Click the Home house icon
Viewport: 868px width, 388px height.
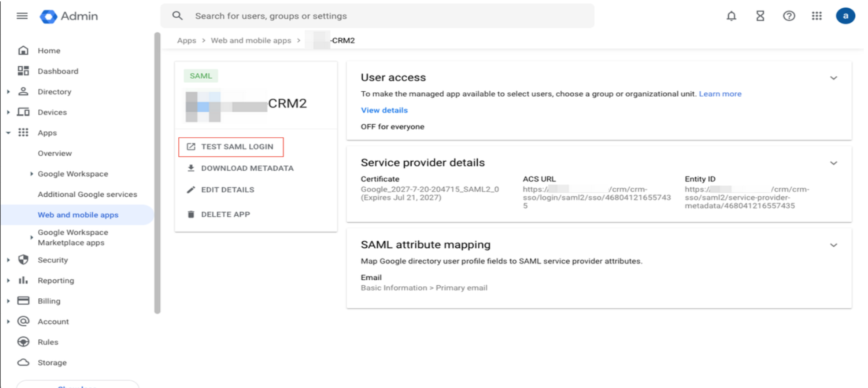coord(23,50)
